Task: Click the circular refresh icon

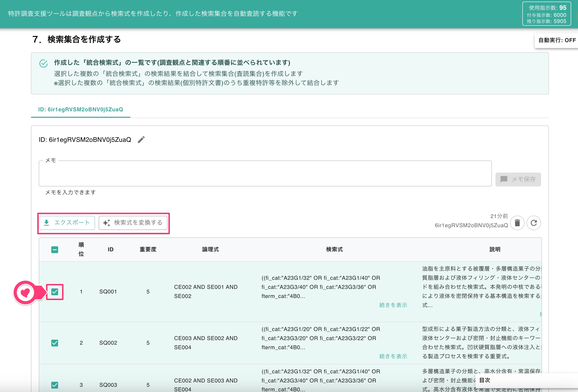Action: click(534, 223)
